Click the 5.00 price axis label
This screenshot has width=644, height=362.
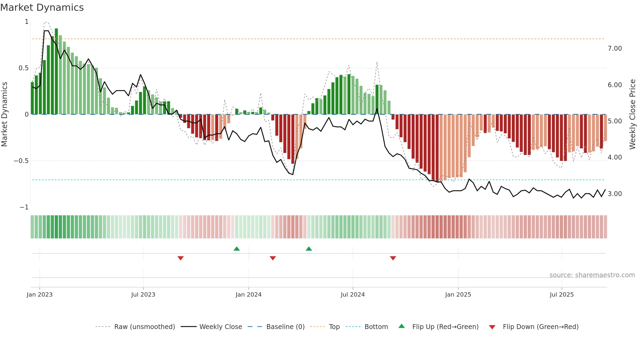pos(615,121)
